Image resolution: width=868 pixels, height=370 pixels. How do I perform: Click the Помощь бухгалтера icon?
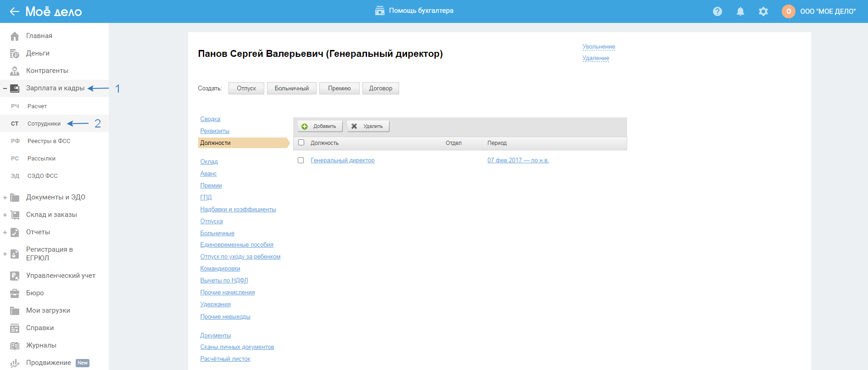[380, 11]
